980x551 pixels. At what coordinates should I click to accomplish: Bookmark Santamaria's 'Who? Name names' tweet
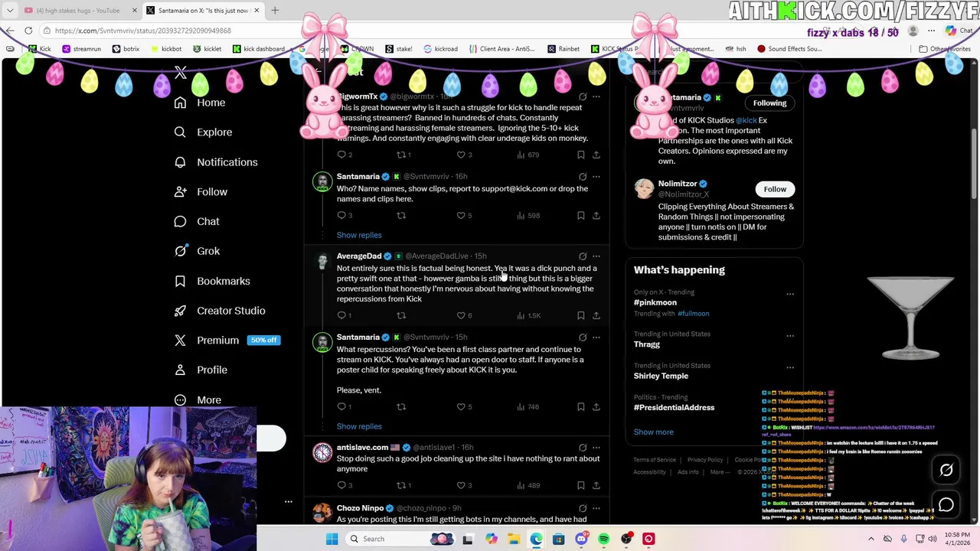[581, 215]
